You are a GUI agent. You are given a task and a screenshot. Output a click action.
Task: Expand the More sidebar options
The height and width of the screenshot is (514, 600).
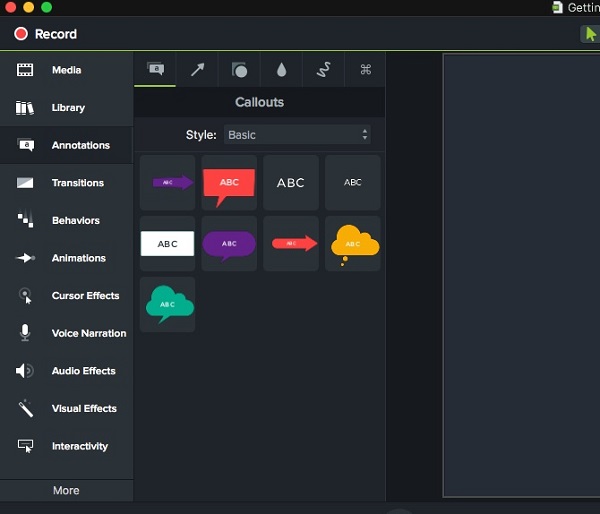point(66,490)
